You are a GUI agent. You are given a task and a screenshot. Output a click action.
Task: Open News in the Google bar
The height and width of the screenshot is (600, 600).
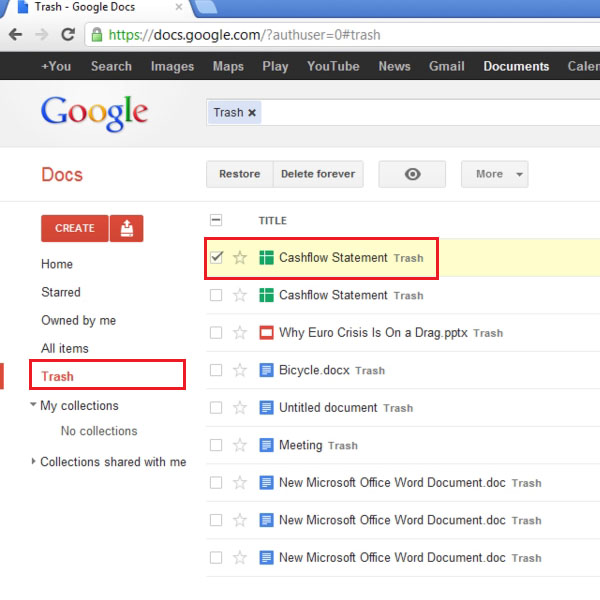tap(394, 66)
